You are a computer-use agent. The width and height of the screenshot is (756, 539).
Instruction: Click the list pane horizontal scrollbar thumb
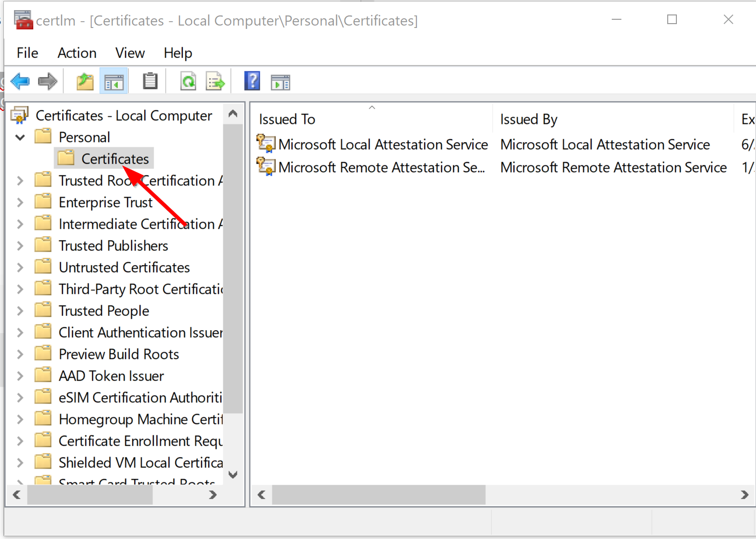[x=379, y=495]
